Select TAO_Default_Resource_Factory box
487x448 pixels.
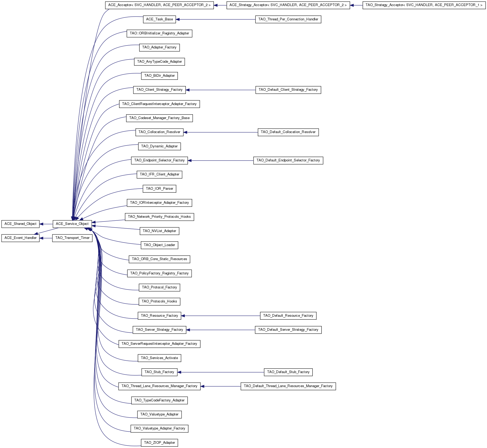point(288,316)
